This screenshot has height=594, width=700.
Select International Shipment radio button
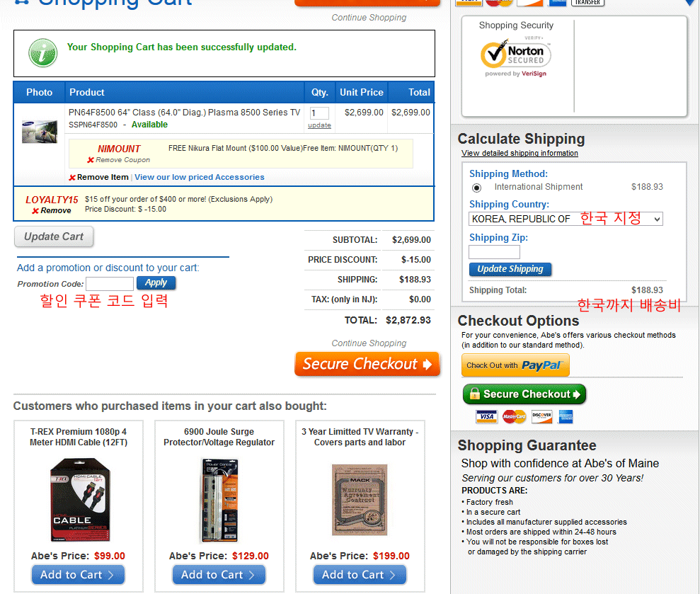(x=476, y=188)
